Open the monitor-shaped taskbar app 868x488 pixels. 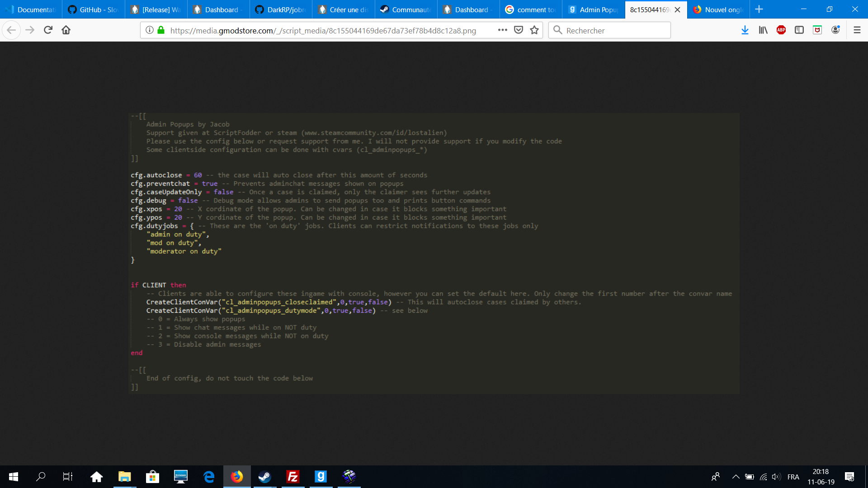tap(181, 477)
